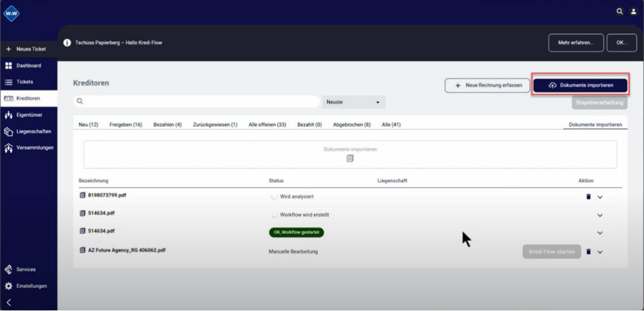The image size is (644, 311).
Task: Open Versammlungen section
Action: pyautogui.click(x=29, y=148)
